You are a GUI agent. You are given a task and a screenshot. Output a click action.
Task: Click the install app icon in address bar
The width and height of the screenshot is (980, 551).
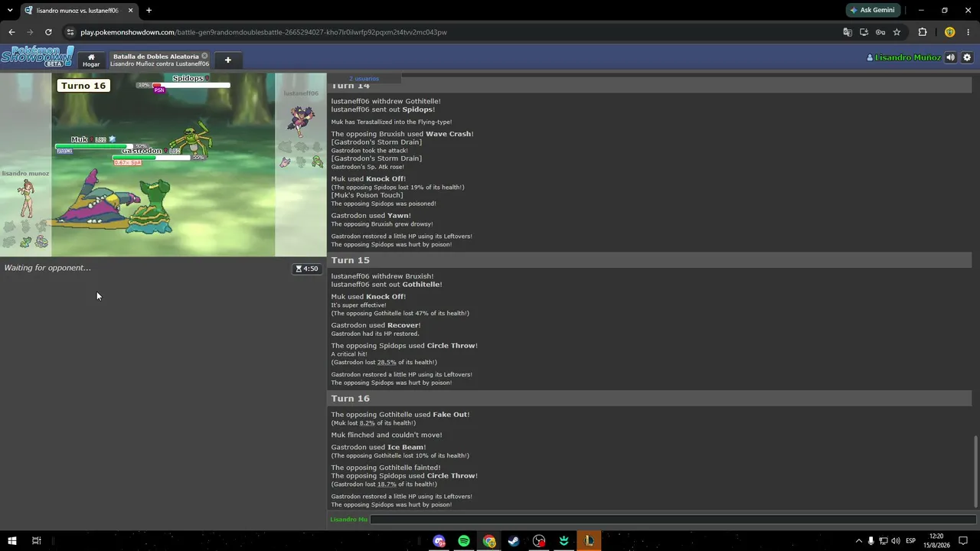[x=864, y=32]
